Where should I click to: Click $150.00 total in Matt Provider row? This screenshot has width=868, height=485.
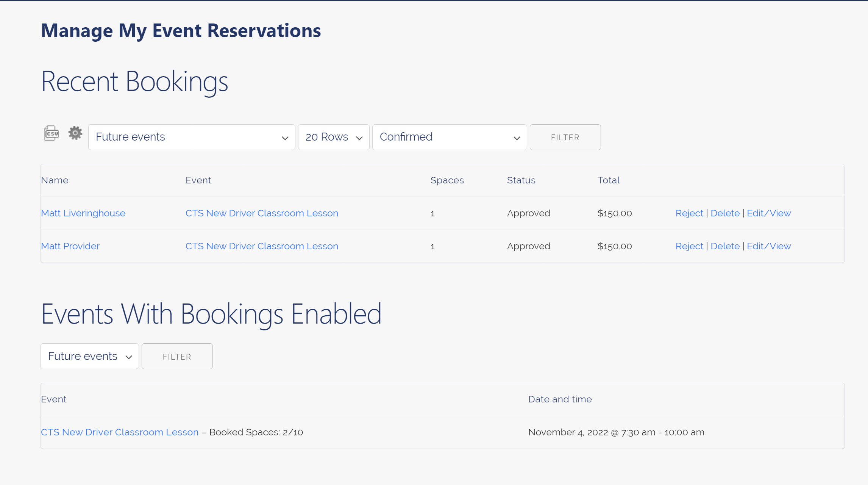[x=615, y=246]
